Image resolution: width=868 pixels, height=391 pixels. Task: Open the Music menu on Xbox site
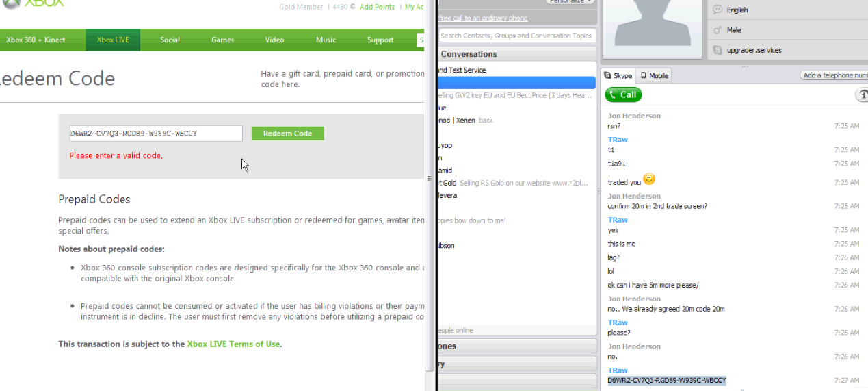pyautogui.click(x=326, y=40)
